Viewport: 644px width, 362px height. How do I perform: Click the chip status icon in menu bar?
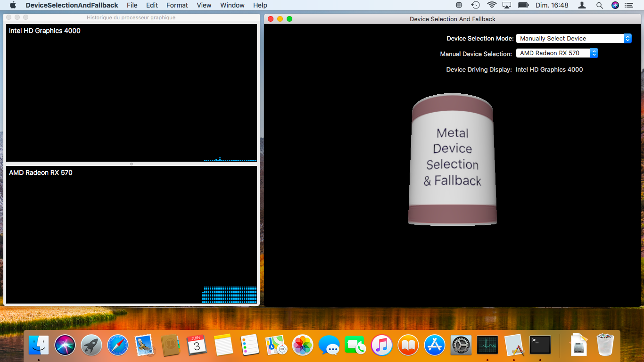pos(459,5)
